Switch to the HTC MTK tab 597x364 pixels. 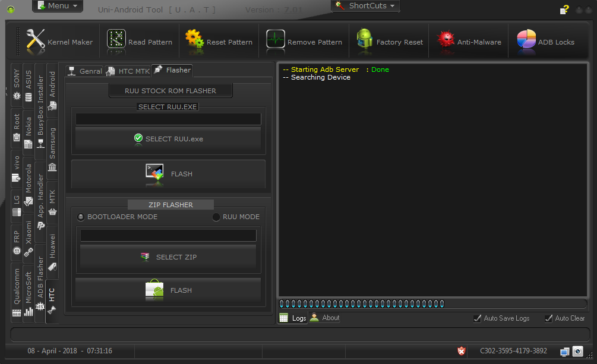coord(128,71)
